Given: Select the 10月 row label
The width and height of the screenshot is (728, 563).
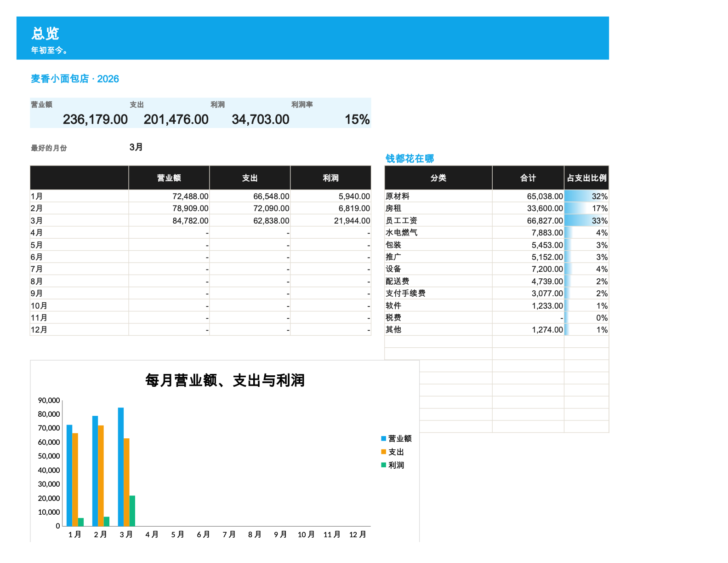Looking at the screenshot, I should pos(79,306).
